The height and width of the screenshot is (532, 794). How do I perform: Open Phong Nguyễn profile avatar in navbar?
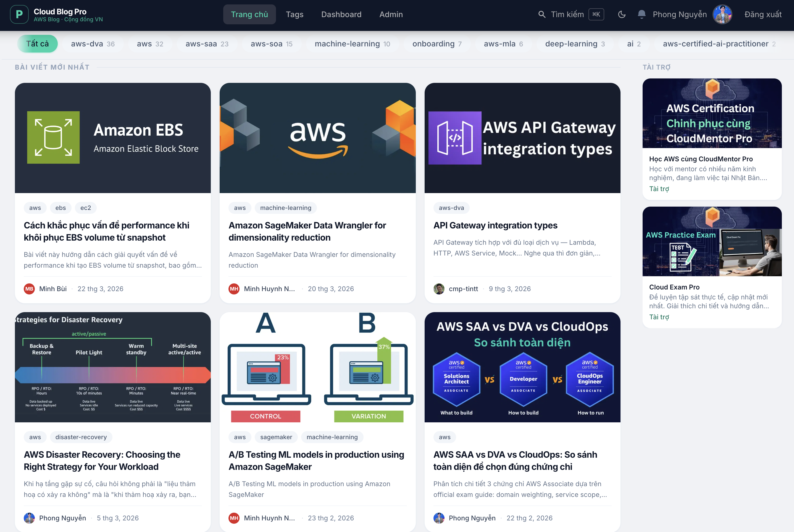722,15
